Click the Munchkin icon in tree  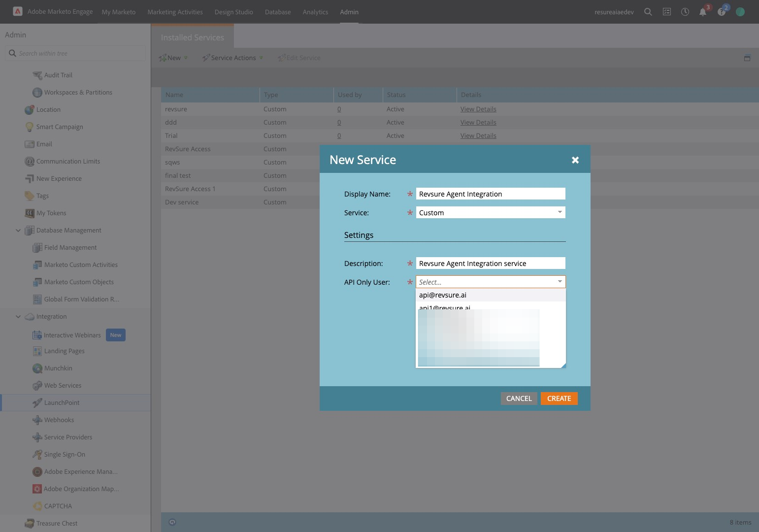point(37,368)
